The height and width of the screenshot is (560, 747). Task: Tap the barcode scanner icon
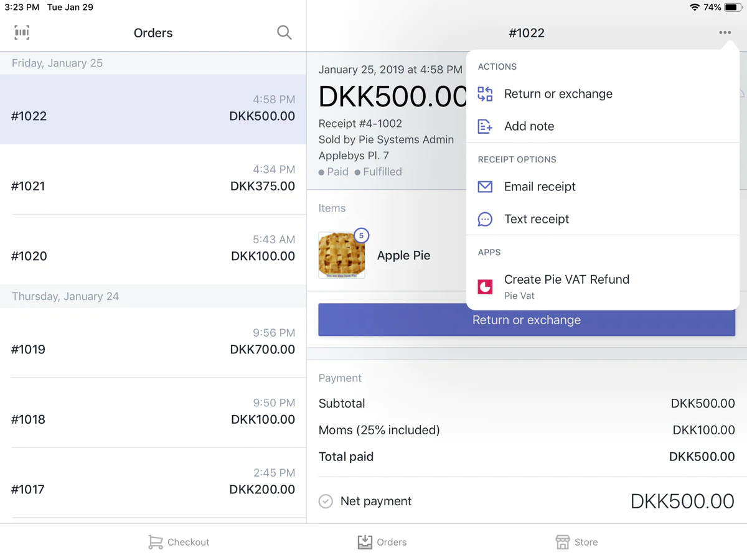coord(22,33)
